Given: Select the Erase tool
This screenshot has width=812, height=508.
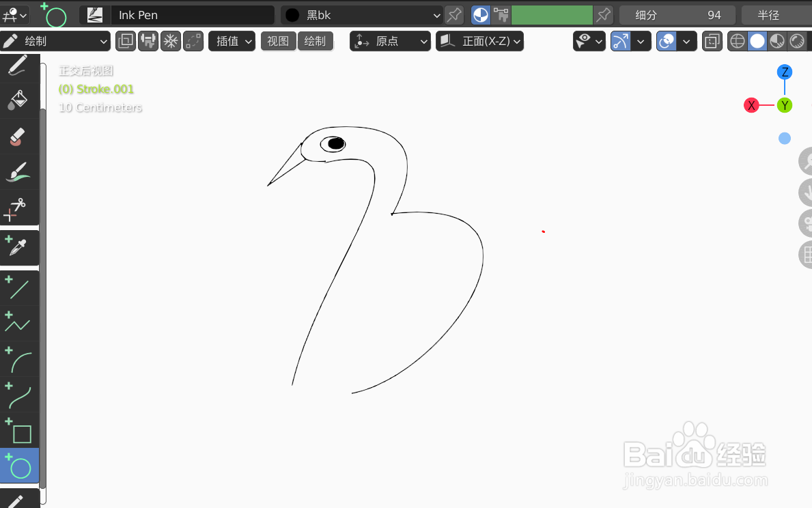Looking at the screenshot, I should (x=19, y=137).
